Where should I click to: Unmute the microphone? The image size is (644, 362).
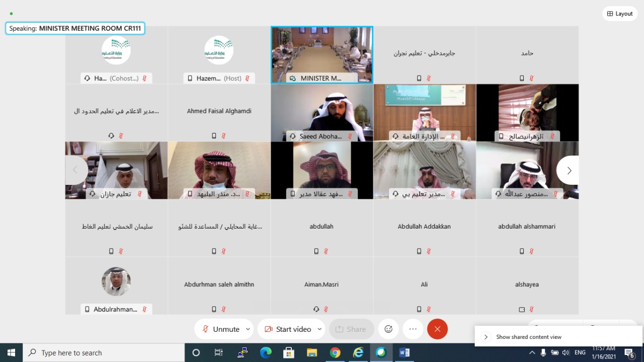point(220,329)
